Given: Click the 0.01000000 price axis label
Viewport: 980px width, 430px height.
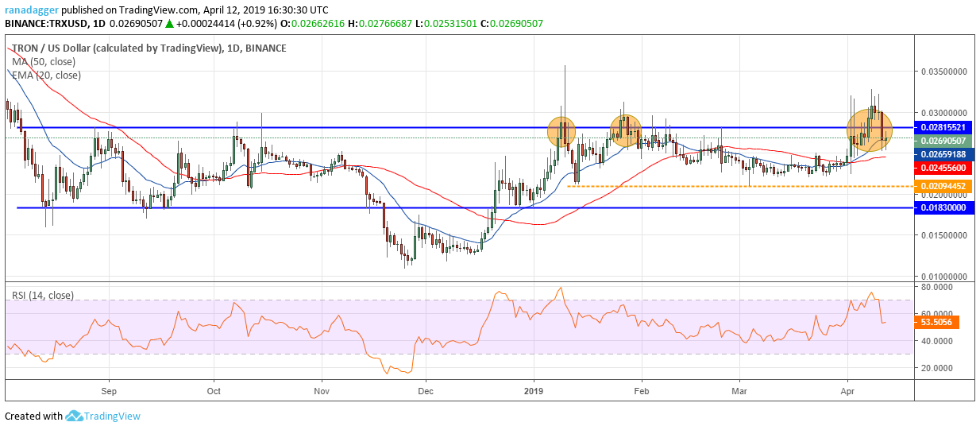Looking at the screenshot, I should point(946,277).
